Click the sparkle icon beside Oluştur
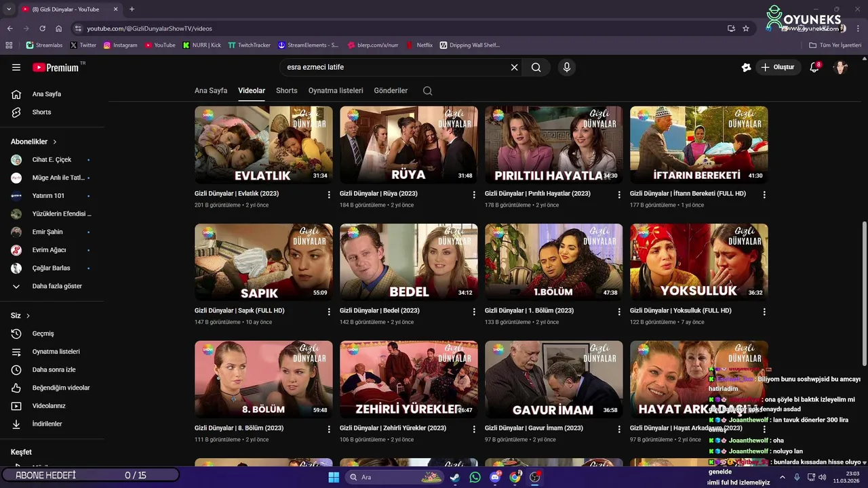The width and height of the screenshot is (868, 488). (x=746, y=67)
